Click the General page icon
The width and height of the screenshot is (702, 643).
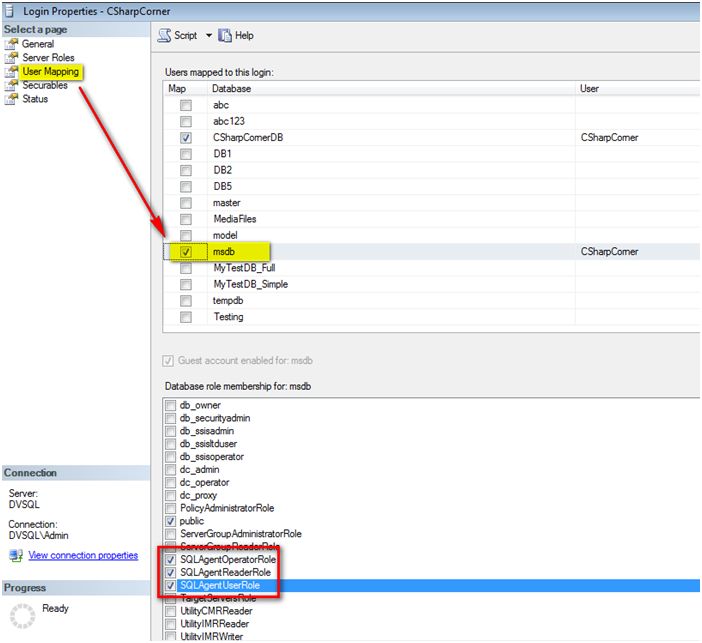pyautogui.click(x=11, y=44)
